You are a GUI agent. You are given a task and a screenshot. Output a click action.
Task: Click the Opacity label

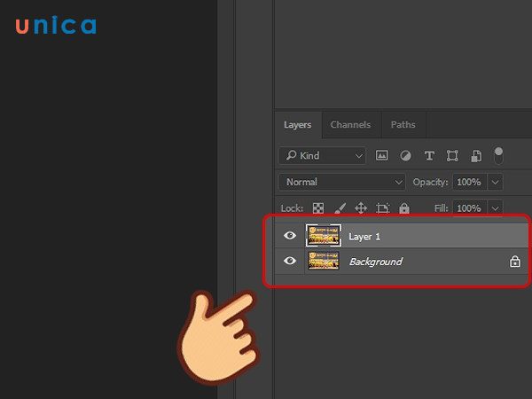(x=430, y=182)
